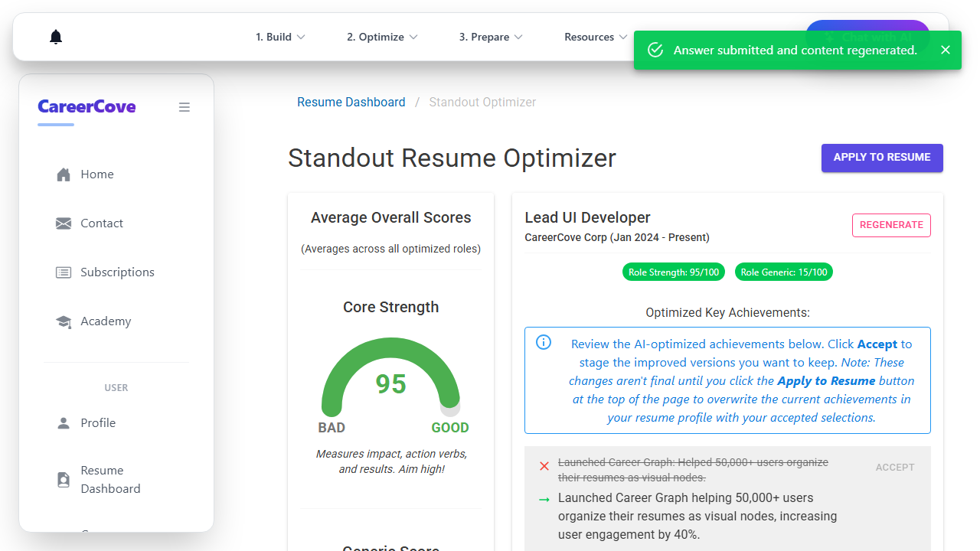Screen dimensions: 980x551
Task: Click the struck-through original achievement text
Action: tap(693, 470)
